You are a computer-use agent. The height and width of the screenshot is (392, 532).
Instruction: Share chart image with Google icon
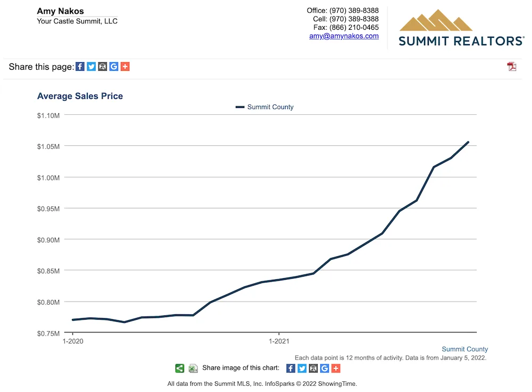tap(325, 368)
